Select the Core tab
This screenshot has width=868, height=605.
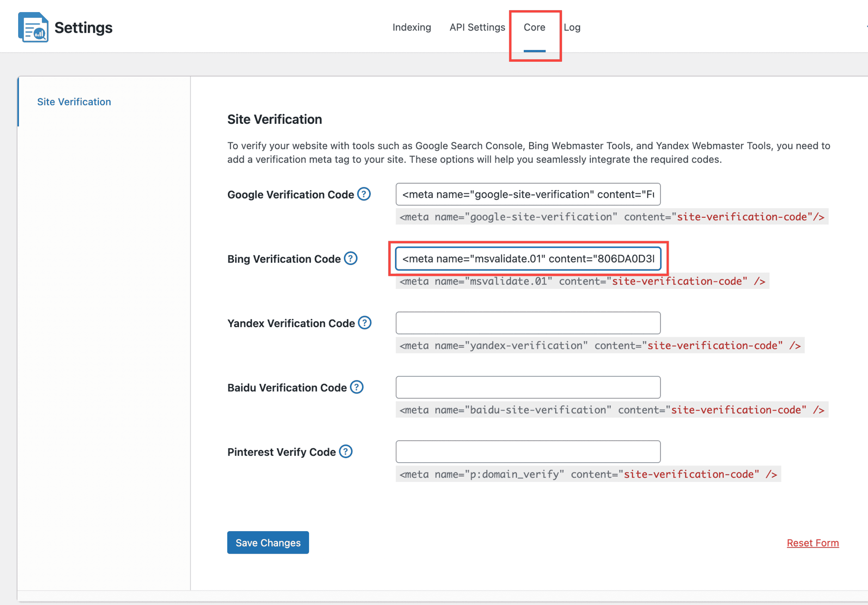(x=534, y=27)
